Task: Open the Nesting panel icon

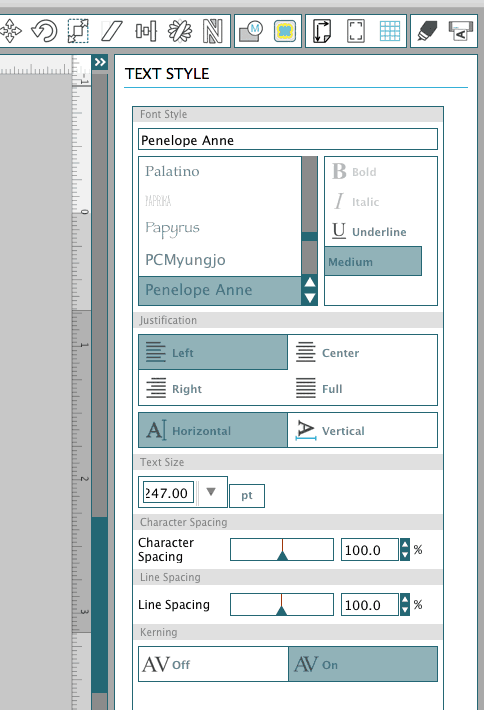Action: click(212, 31)
